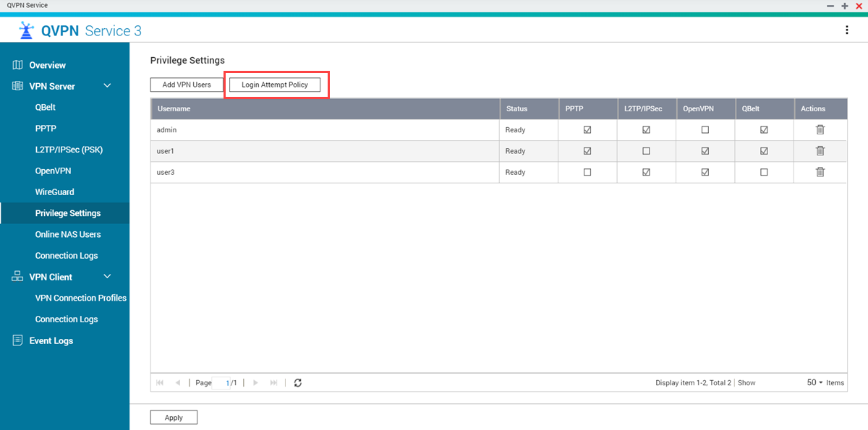The height and width of the screenshot is (430, 868).
Task: Select the user1 username cell
Action: click(325, 151)
